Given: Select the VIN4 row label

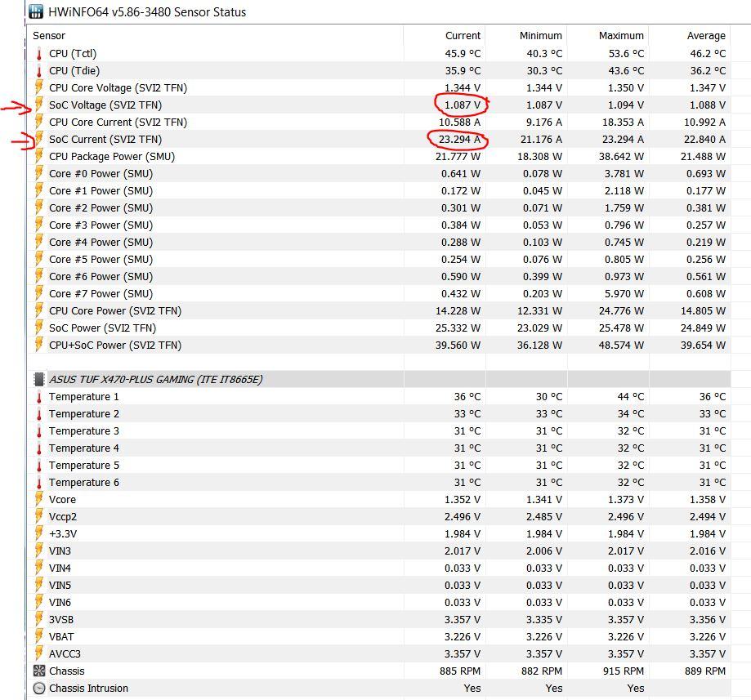Looking at the screenshot, I should [60, 568].
